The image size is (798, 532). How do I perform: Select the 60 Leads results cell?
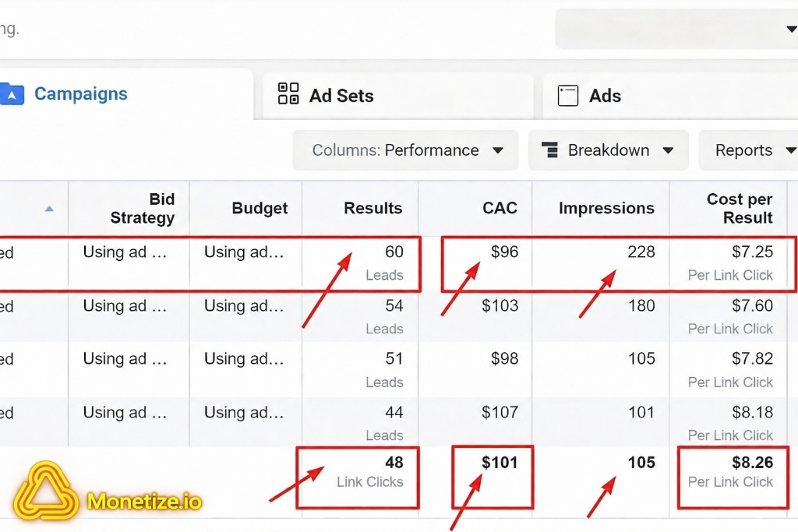360,262
